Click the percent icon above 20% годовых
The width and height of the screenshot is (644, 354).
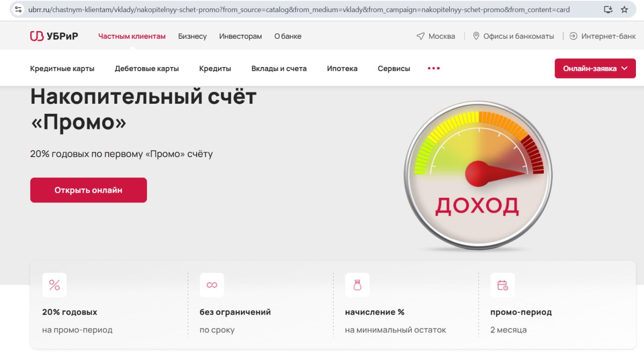click(54, 285)
